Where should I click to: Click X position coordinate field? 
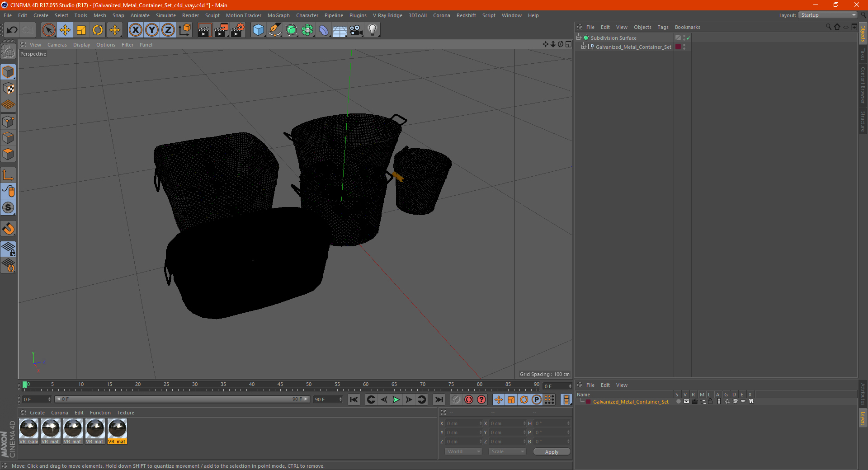point(464,423)
